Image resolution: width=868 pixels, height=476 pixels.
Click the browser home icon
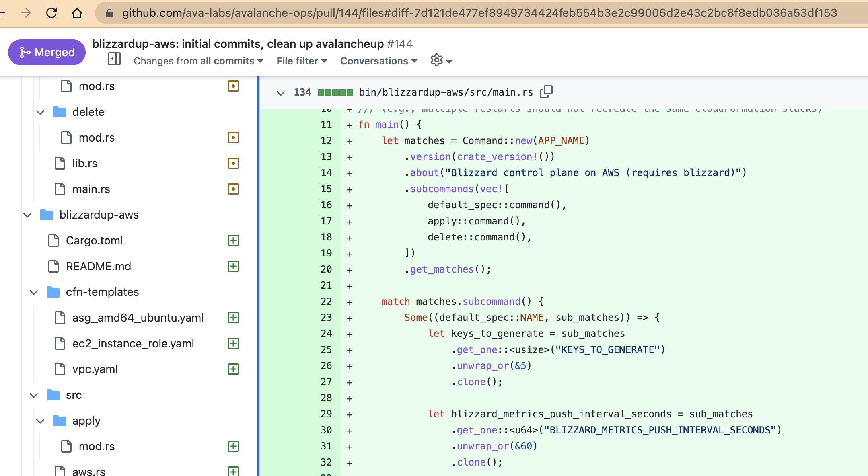[x=77, y=13]
